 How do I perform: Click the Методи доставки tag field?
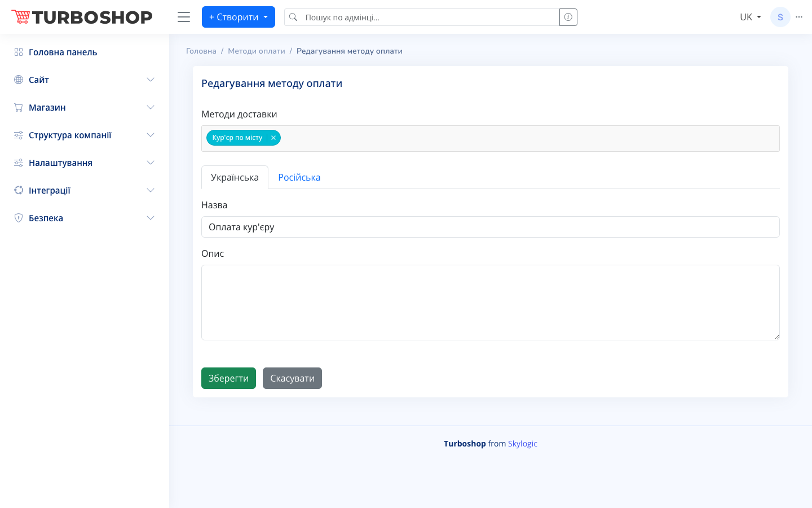coord(491,138)
